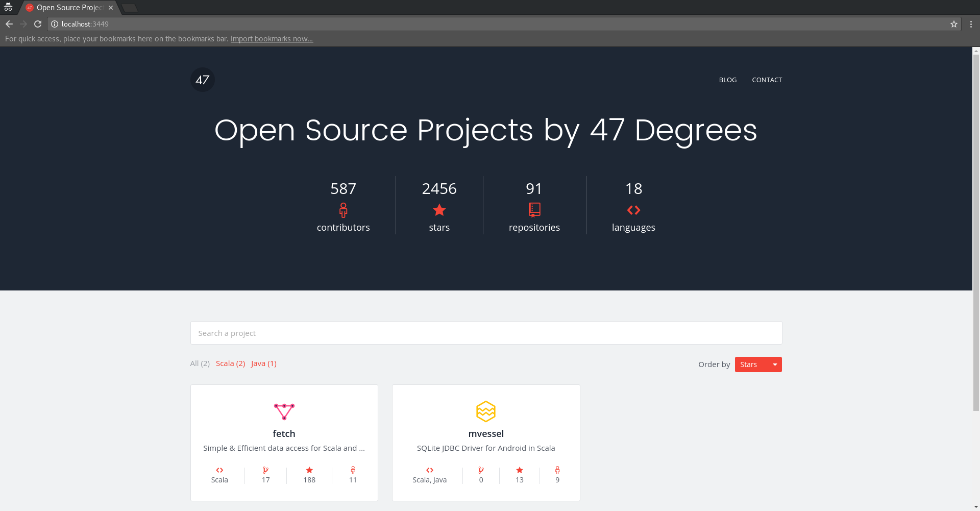Click the star icon in mvessel card

coord(520,470)
